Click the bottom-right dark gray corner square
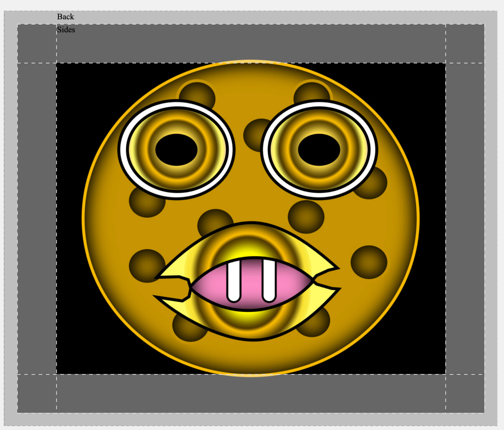 [x=465, y=393]
